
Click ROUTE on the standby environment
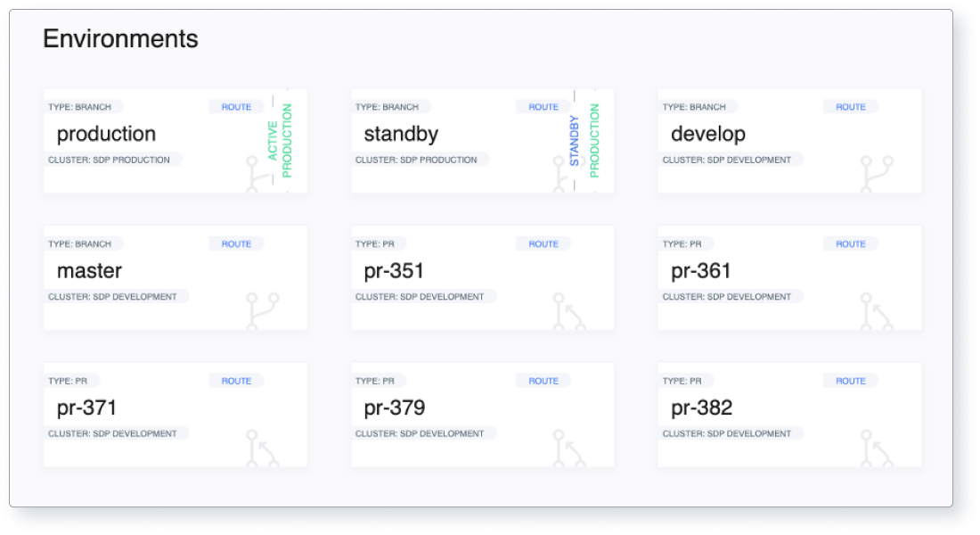543,106
